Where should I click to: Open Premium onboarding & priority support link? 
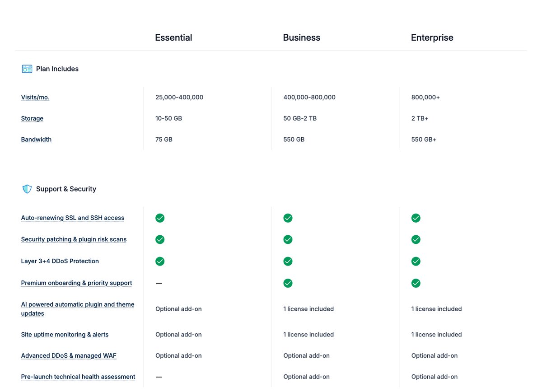pyautogui.click(x=76, y=283)
